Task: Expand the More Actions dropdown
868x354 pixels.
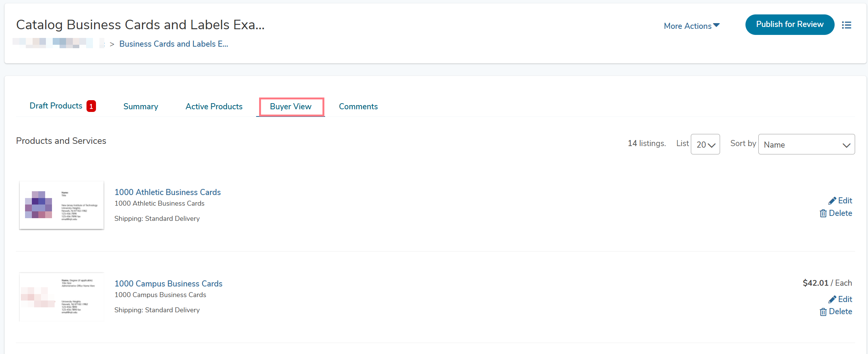Action: (x=691, y=26)
